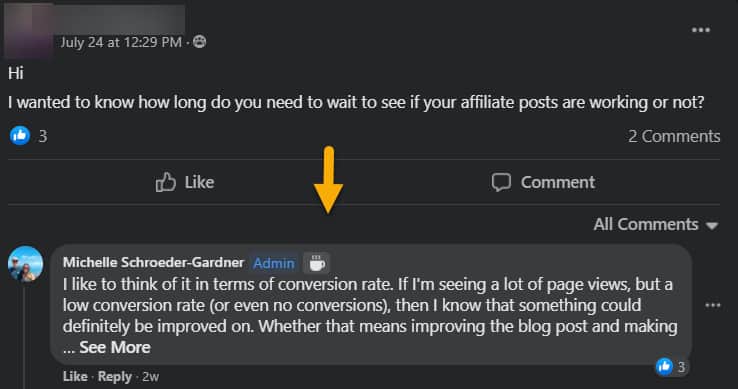Click Like under Michelle's comment
The height and width of the screenshot is (389, 738).
(x=75, y=377)
